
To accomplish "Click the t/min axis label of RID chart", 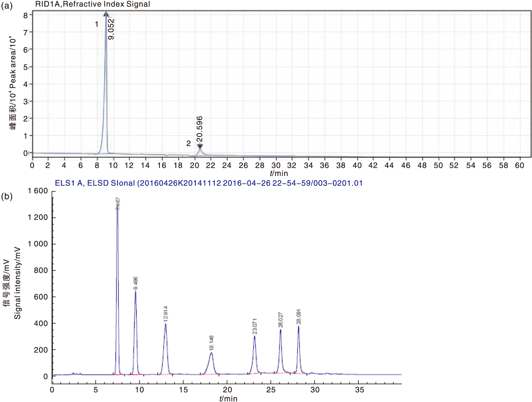I will click(279, 173).
